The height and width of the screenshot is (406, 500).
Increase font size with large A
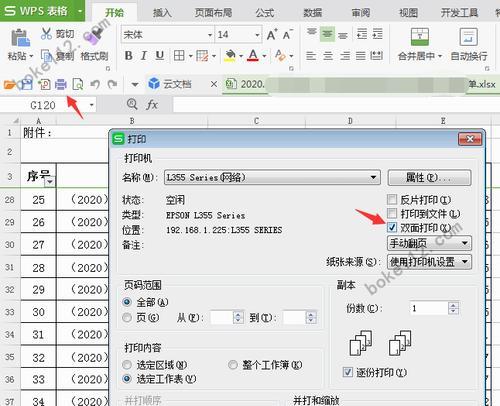272,35
